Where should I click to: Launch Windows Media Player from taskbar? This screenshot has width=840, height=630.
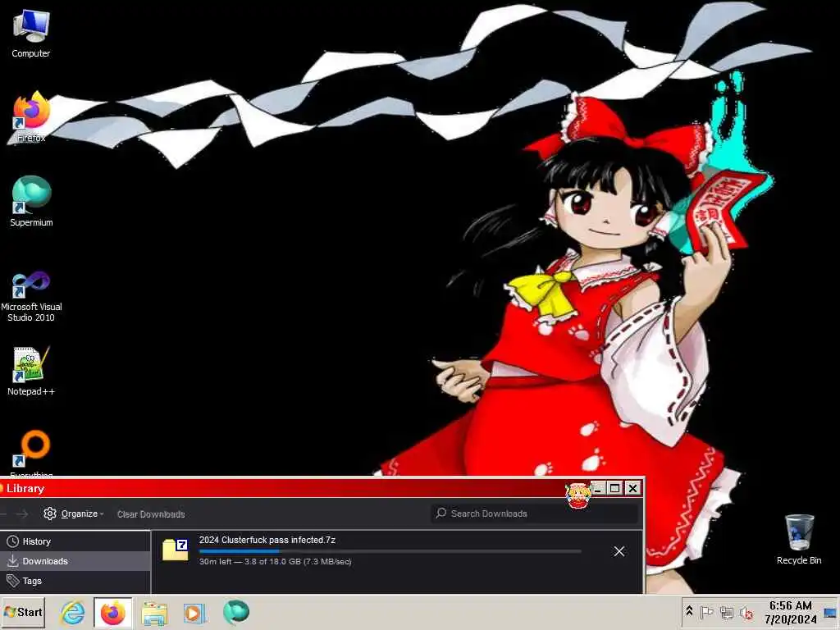[x=194, y=612]
